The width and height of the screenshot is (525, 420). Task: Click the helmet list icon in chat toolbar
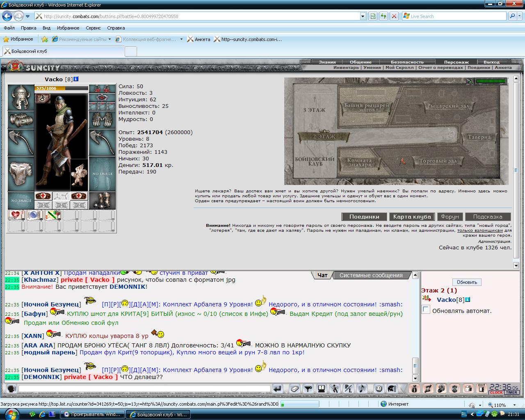[392, 388]
